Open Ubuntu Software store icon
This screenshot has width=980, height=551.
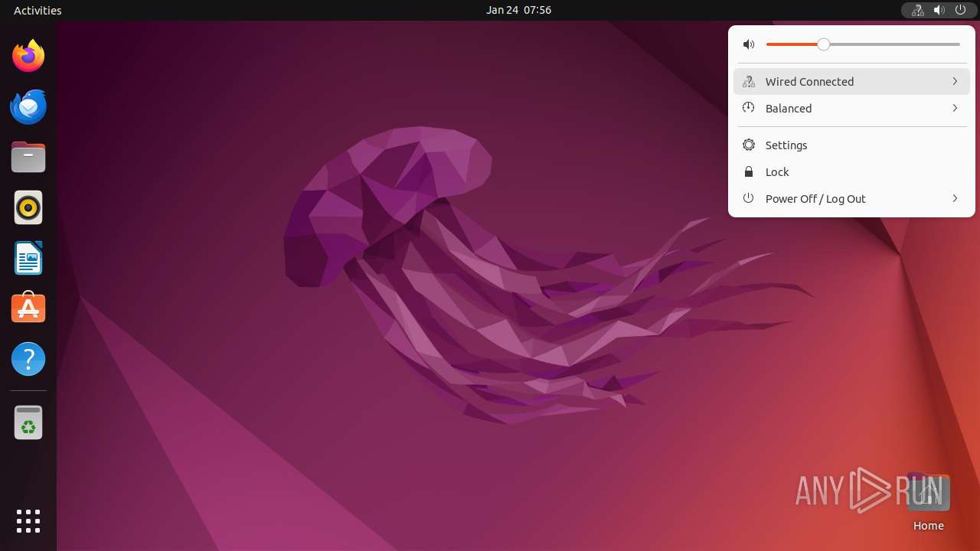point(28,308)
